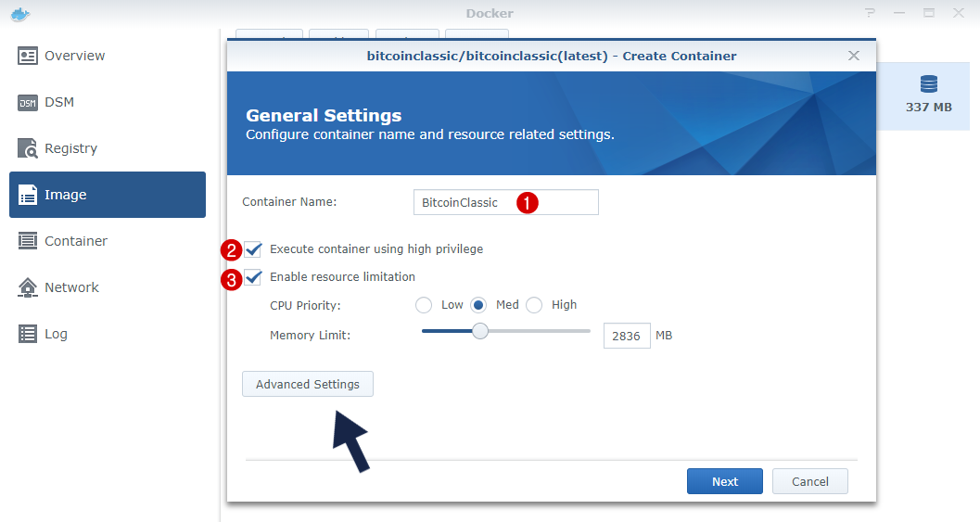Click the Overview sidebar icon

coord(28,56)
